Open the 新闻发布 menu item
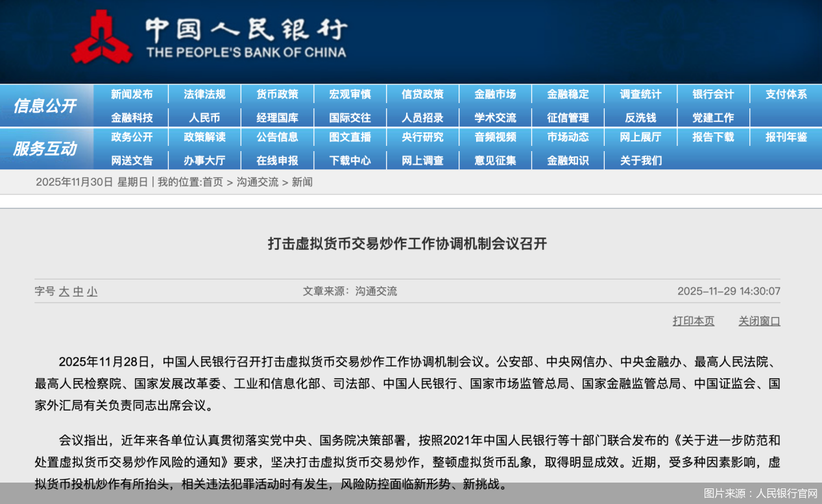Viewport: 822px width, 504px height. click(x=132, y=94)
